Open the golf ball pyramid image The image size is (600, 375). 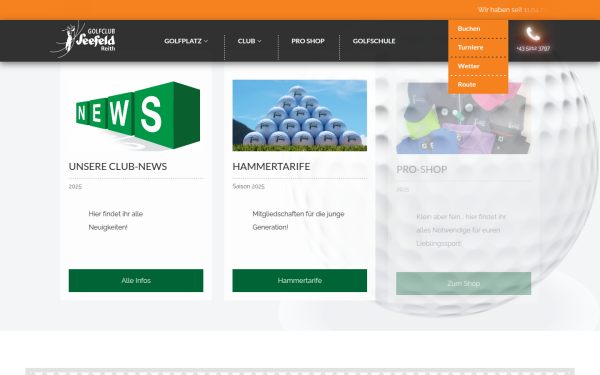point(300,116)
